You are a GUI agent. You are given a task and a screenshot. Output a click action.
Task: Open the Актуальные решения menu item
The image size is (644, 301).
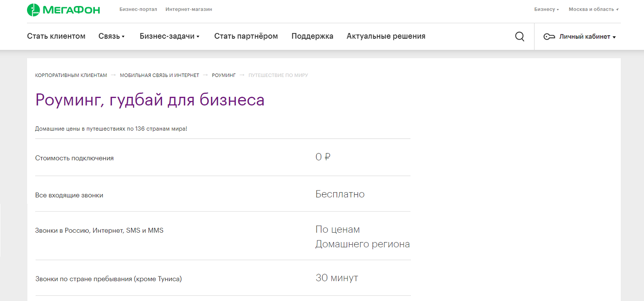pos(386,36)
